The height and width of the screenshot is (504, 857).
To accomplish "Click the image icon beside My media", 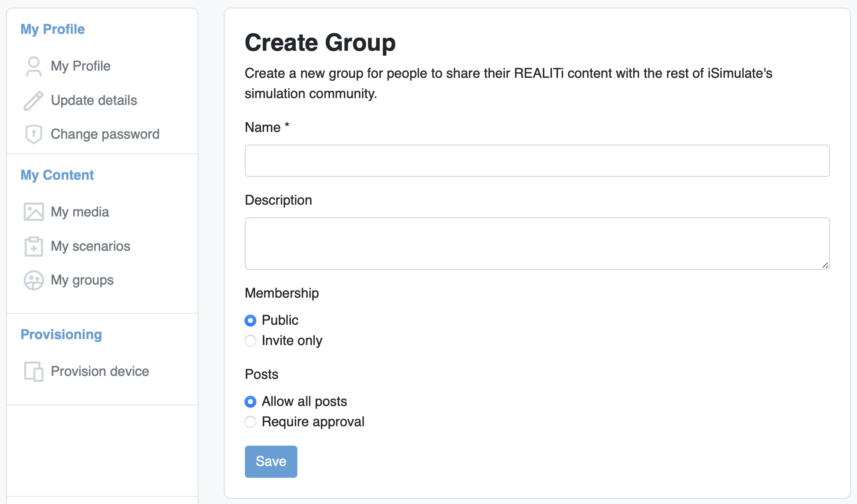I will [34, 211].
